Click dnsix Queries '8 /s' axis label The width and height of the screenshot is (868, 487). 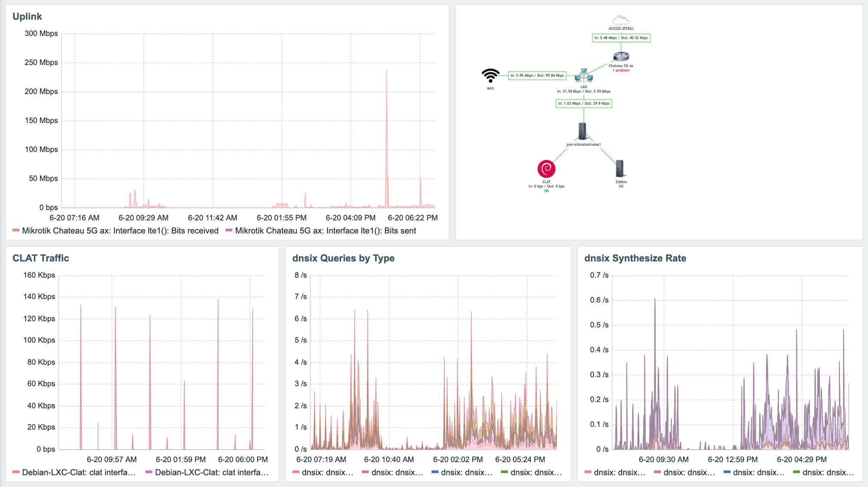tap(301, 275)
